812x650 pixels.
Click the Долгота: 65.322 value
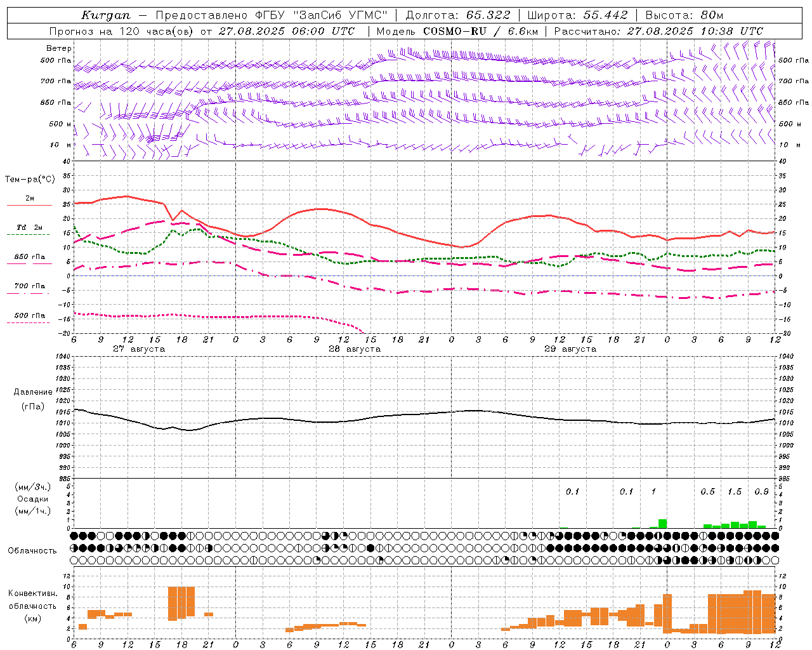click(x=457, y=15)
